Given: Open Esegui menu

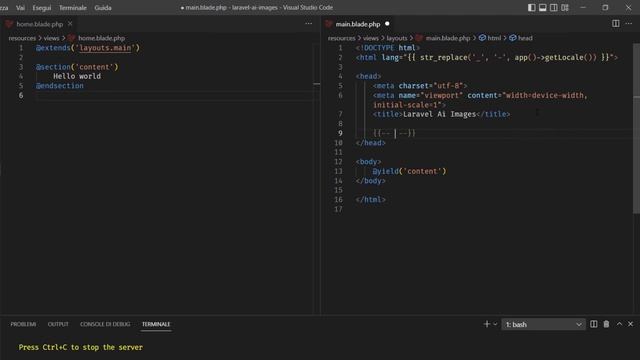Looking at the screenshot, I should pyautogui.click(x=42, y=7).
